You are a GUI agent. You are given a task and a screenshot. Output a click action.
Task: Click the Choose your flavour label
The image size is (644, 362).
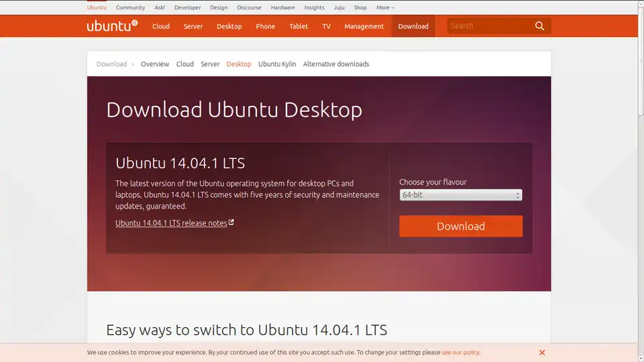click(433, 182)
